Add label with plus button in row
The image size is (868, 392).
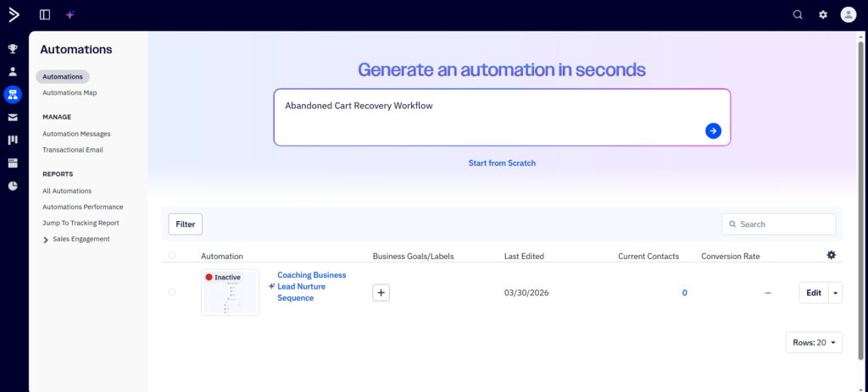[x=381, y=292]
